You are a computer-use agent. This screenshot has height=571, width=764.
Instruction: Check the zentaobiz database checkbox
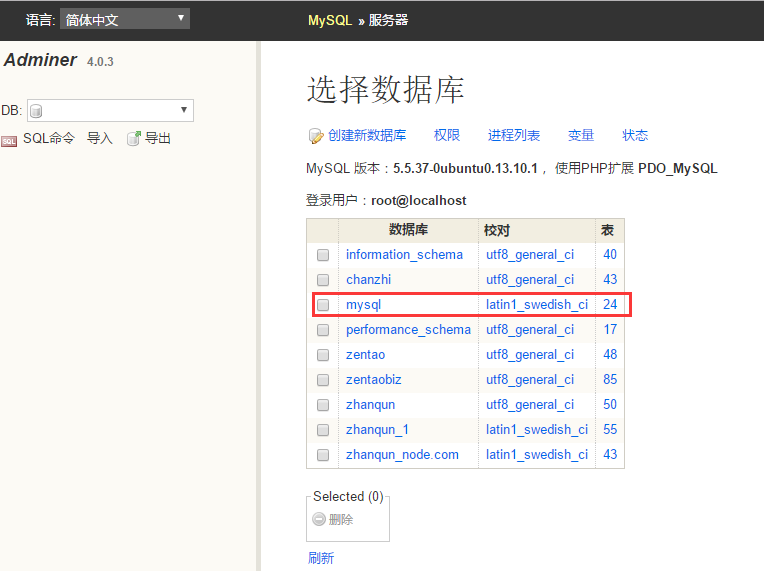(x=323, y=380)
